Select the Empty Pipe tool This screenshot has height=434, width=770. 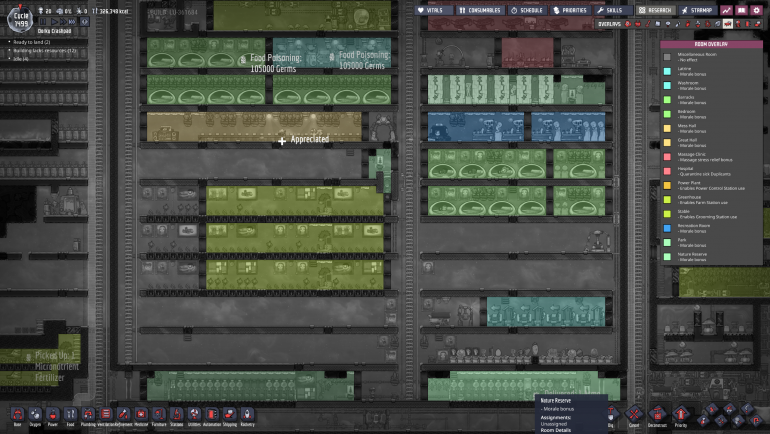[x=756, y=421]
